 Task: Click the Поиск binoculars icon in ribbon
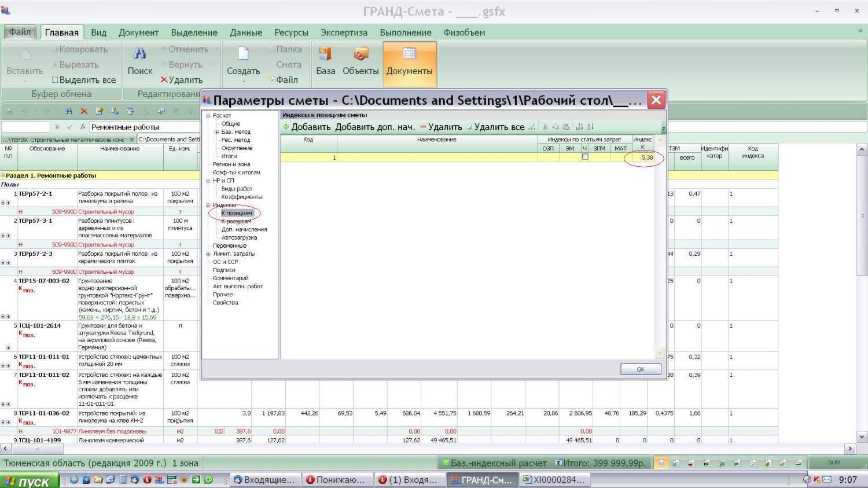pyautogui.click(x=139, y=54)
